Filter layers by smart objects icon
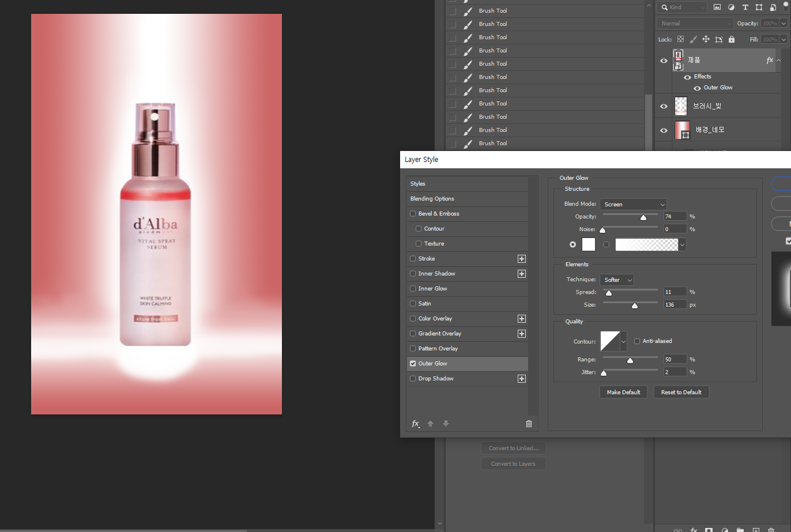 [x=773, y=7]
